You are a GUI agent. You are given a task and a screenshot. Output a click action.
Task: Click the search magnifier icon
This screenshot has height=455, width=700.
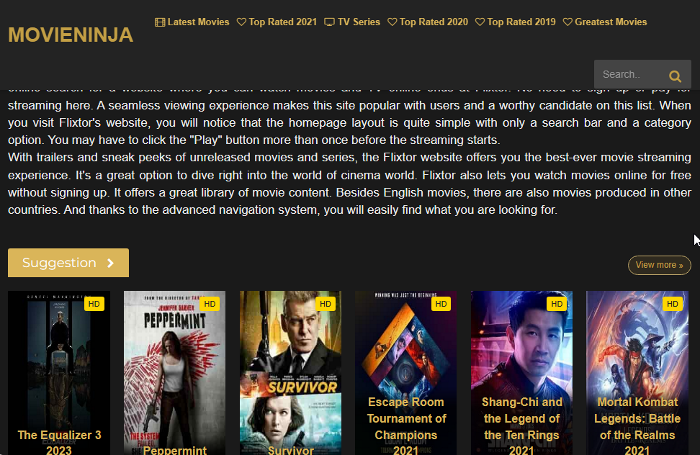click(675, 76)
